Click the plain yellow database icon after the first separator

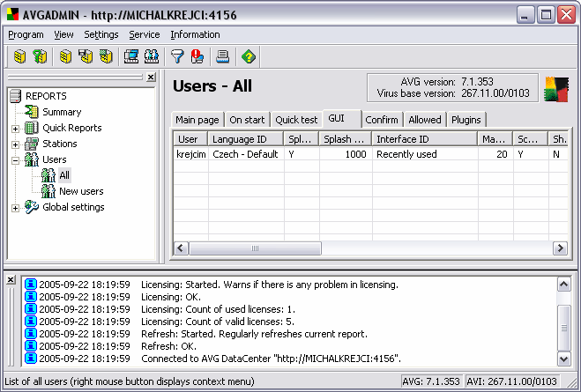pos(65,56)
